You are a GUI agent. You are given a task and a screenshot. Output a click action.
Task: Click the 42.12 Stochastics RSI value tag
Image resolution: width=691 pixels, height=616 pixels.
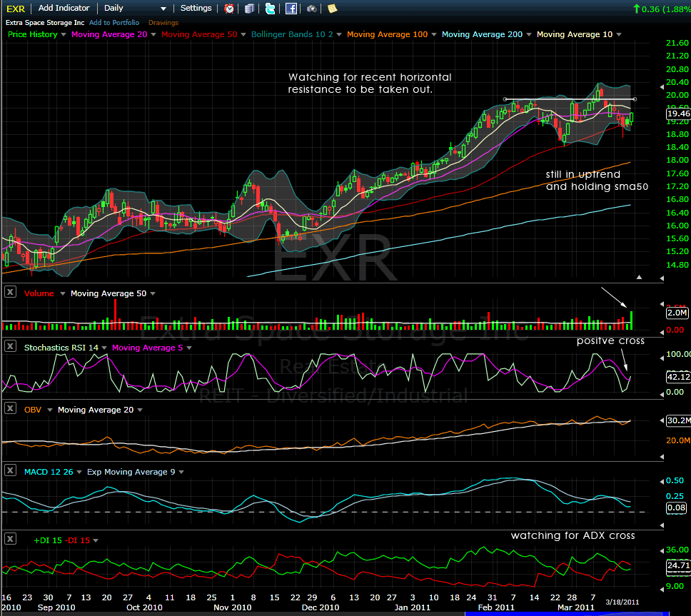click(678, 377)
